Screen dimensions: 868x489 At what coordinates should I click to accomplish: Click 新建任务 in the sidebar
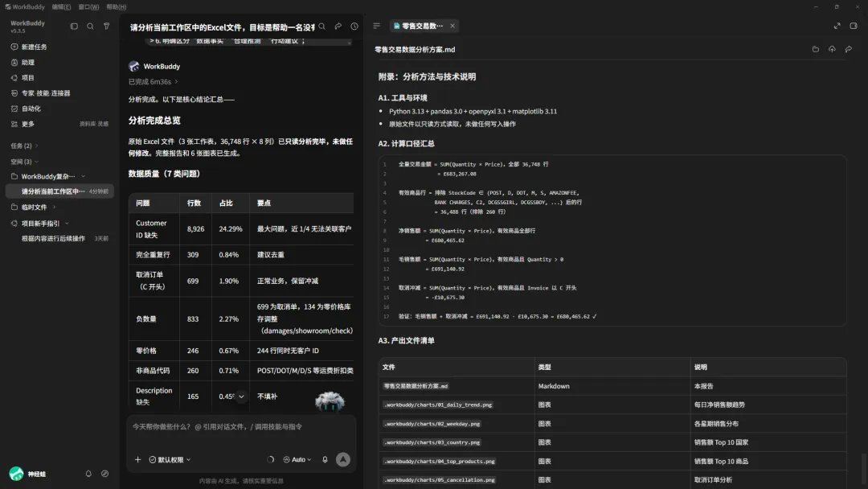pyautogui.click(x=34, y=47)
